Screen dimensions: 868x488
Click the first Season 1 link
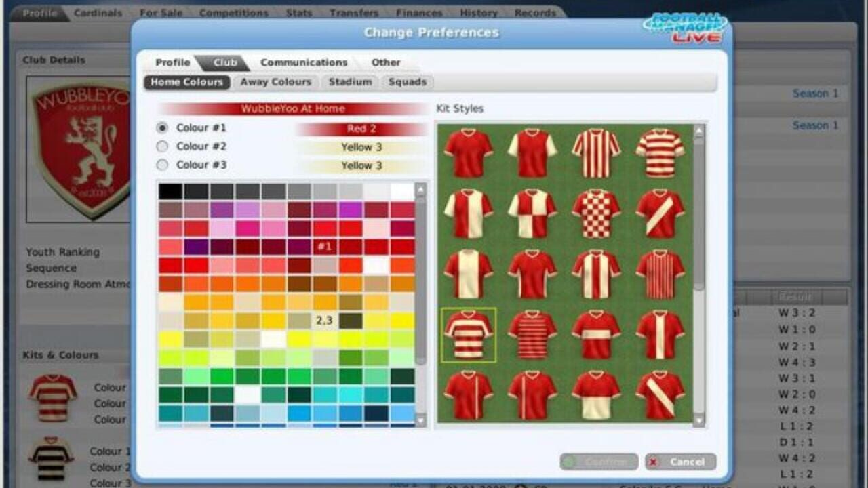click(815, 94)
